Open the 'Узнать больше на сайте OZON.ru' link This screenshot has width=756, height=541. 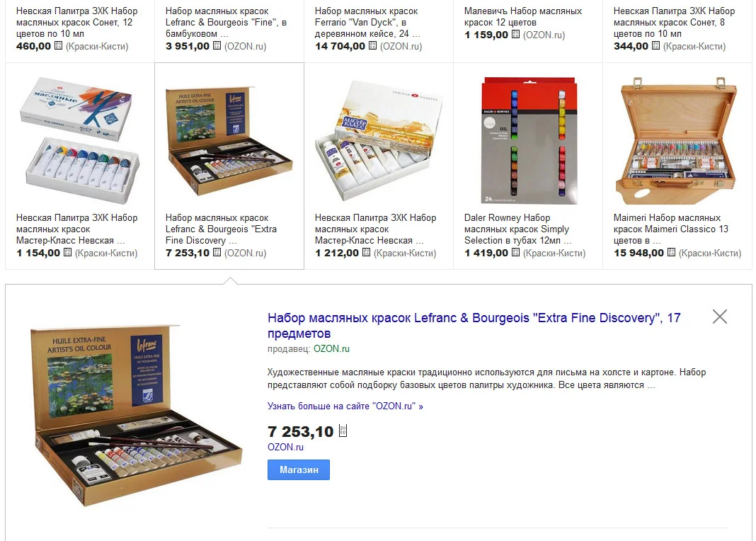point(345,406)
